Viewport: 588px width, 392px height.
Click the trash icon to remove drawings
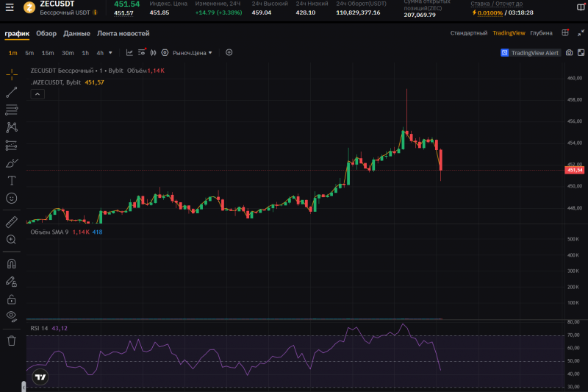11,341
